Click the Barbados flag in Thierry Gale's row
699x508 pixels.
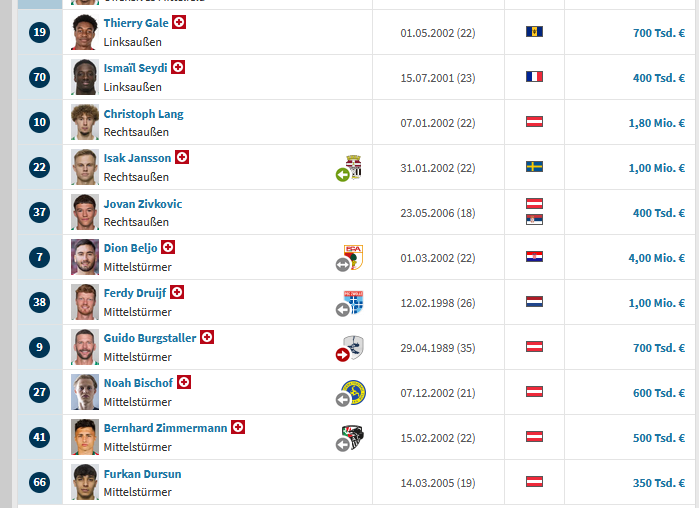pos(534,32)
